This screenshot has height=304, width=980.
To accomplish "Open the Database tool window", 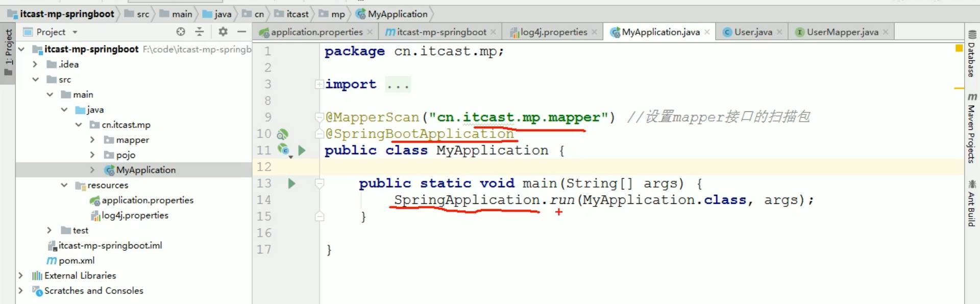I will (x=972, y=53).
